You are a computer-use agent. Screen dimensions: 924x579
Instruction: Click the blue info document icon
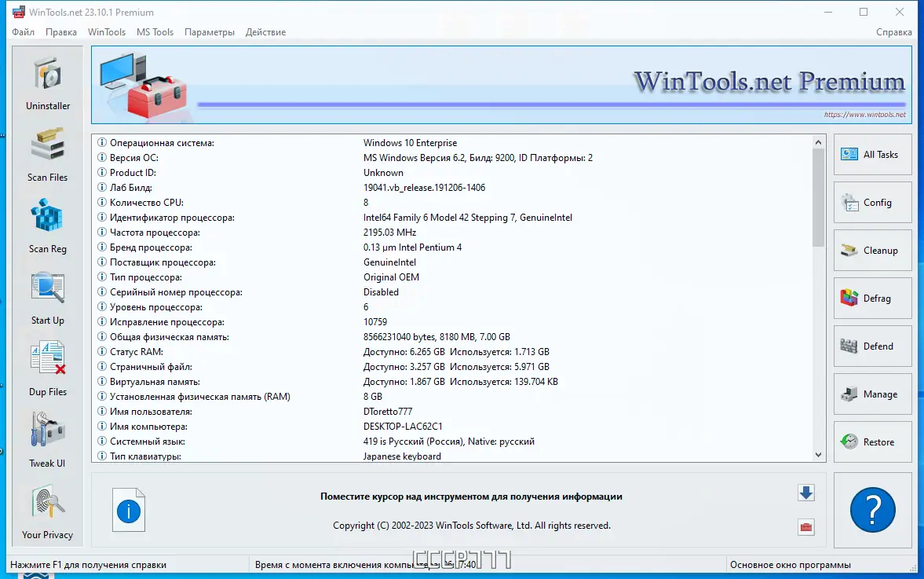pyautogui.click(x=129, y=510)
